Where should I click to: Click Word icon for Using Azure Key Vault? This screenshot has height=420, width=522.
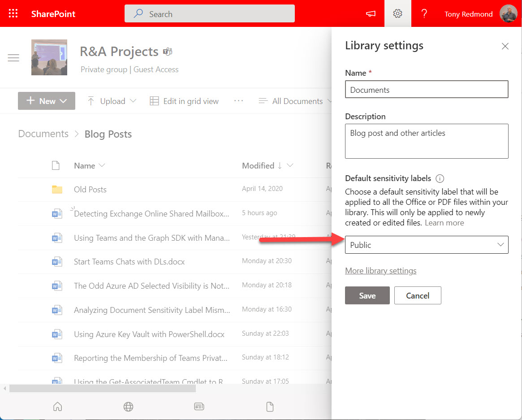57,334
